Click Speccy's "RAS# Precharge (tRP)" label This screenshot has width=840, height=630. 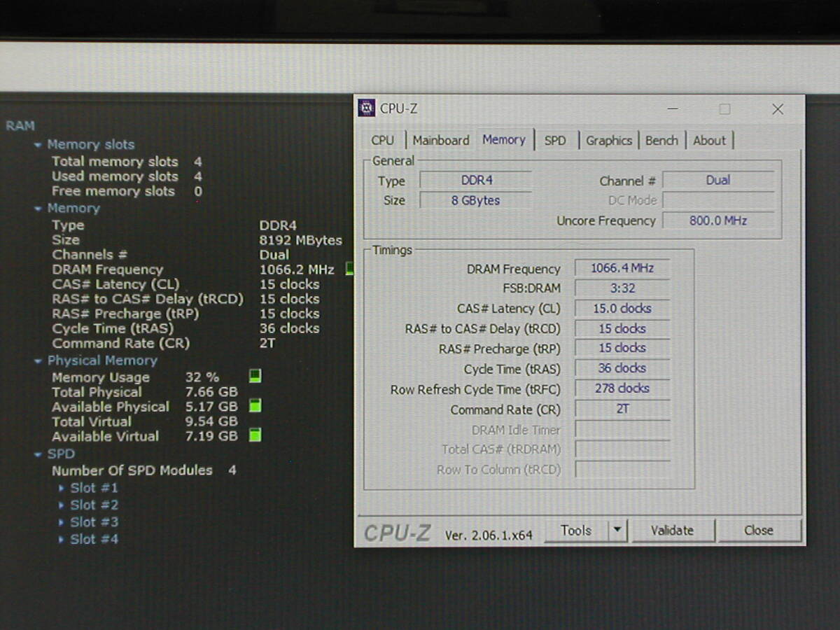click(125, 314)
